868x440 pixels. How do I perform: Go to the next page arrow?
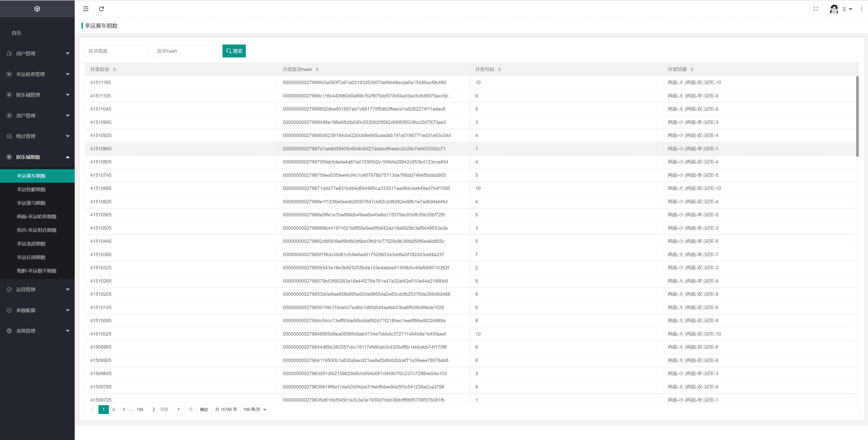[154, 409]
